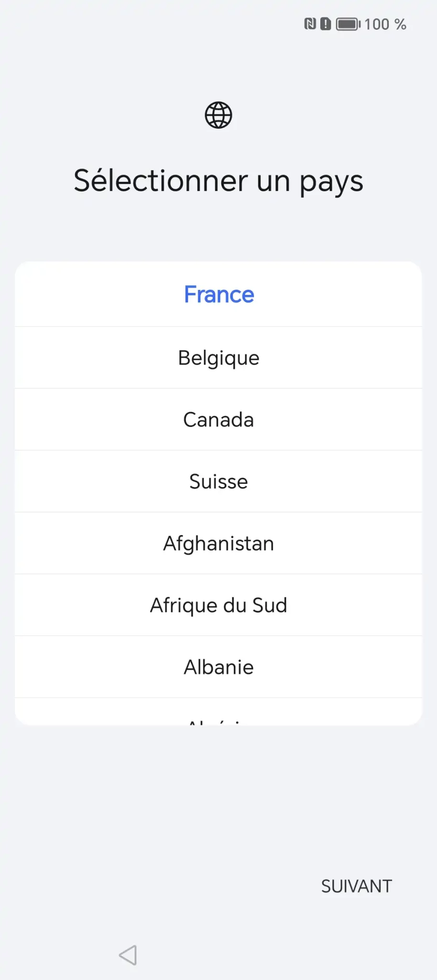Screen dimensions: 437x980
Task: Select Afrique du Sud entry
Action: point(218,605)
